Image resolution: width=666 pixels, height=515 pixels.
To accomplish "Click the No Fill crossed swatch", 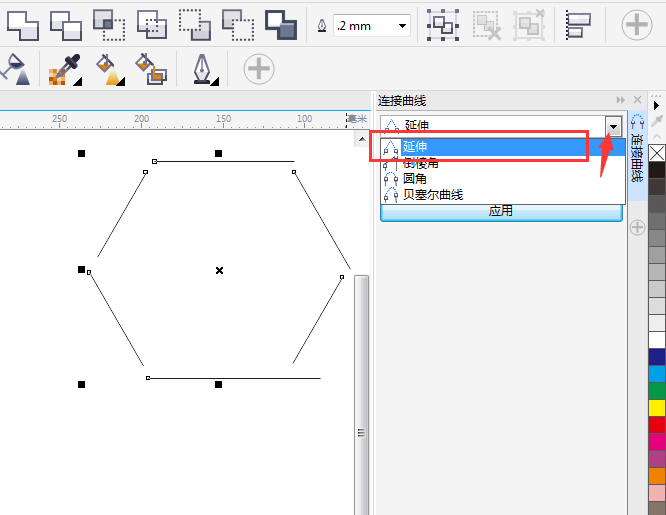I will (x=657, y=153).
